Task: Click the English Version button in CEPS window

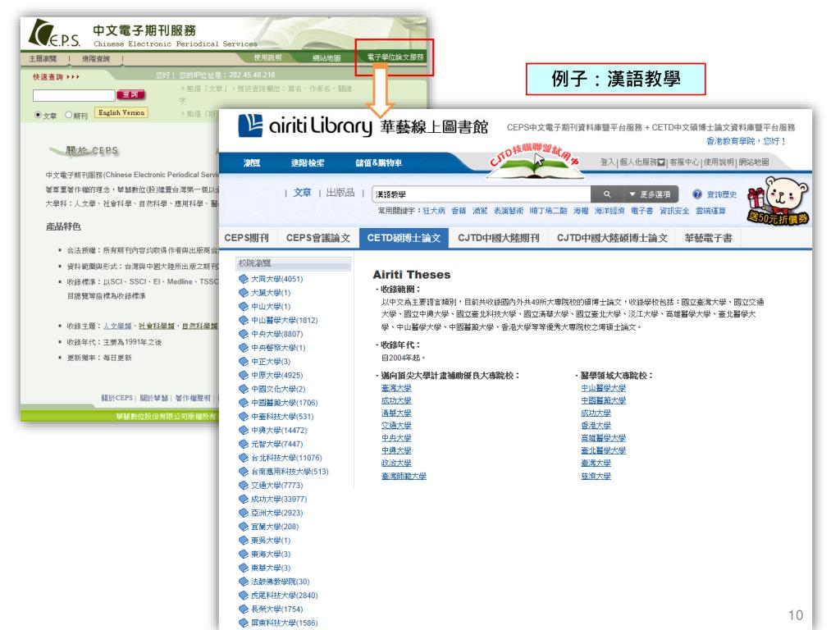Action: [x=121, y=112]
